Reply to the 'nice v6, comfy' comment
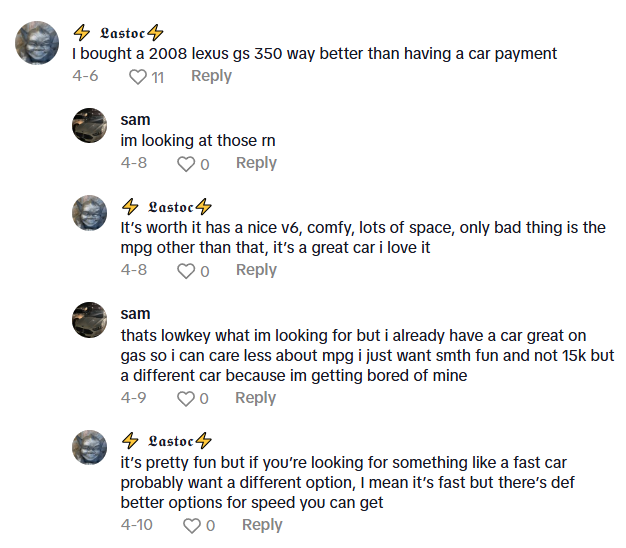This screenshot has width=626, height=548. tap(256, 270)
